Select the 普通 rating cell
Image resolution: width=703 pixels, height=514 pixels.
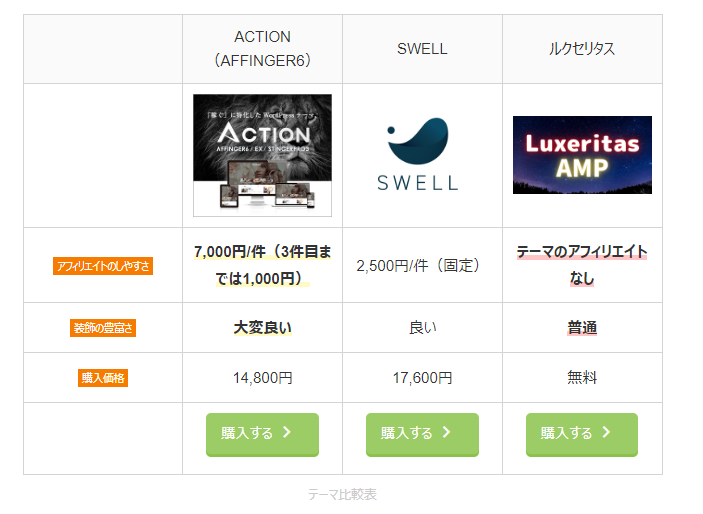pyautogui.click(x=582, y=328)
